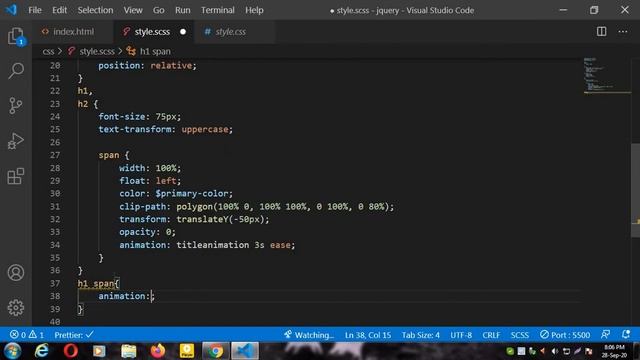The image size is (640, 360).
Task: Change encoding via UTF-8 status item
Action: (x=461, y=335)
